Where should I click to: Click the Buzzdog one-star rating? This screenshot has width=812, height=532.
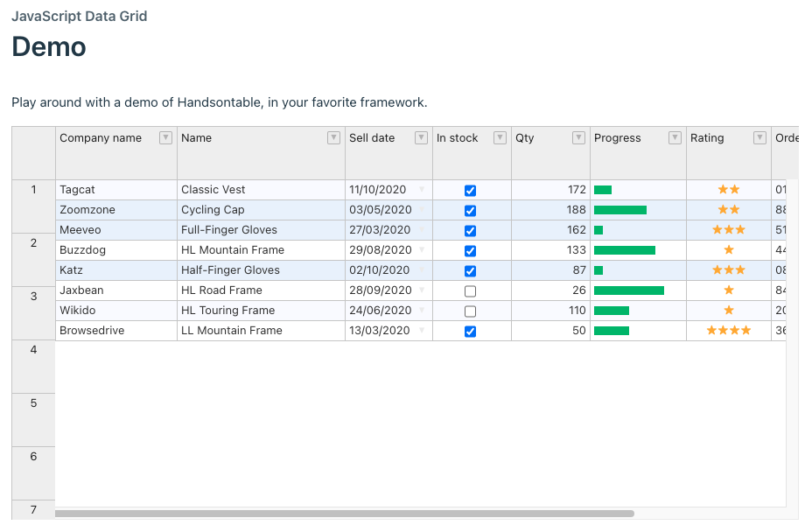point(729,249)
